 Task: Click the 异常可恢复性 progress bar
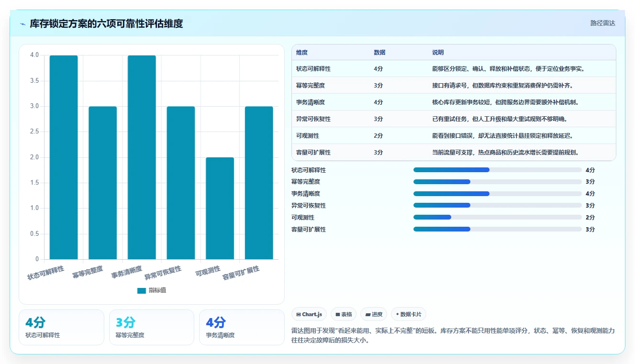498,206
